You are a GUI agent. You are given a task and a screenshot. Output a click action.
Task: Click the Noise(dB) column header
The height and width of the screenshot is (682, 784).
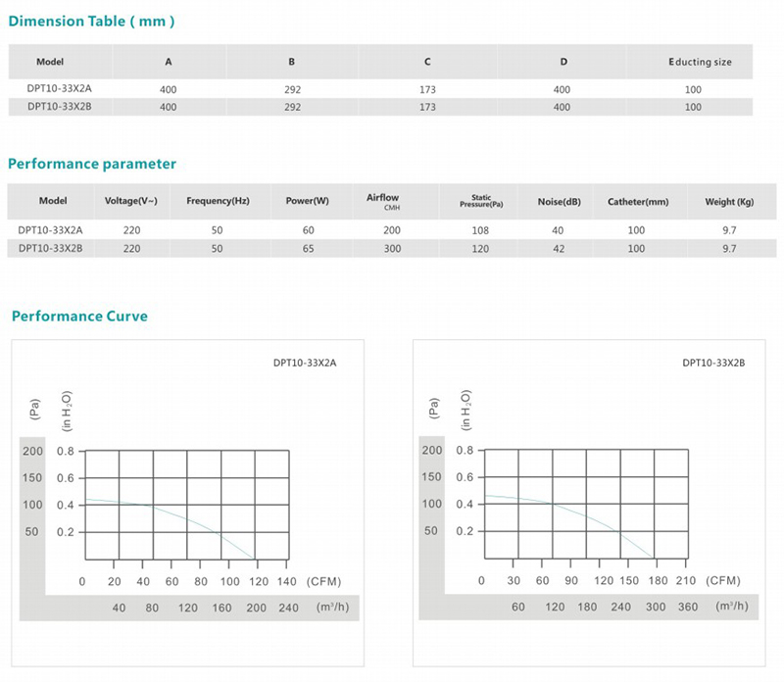(559, 201)
